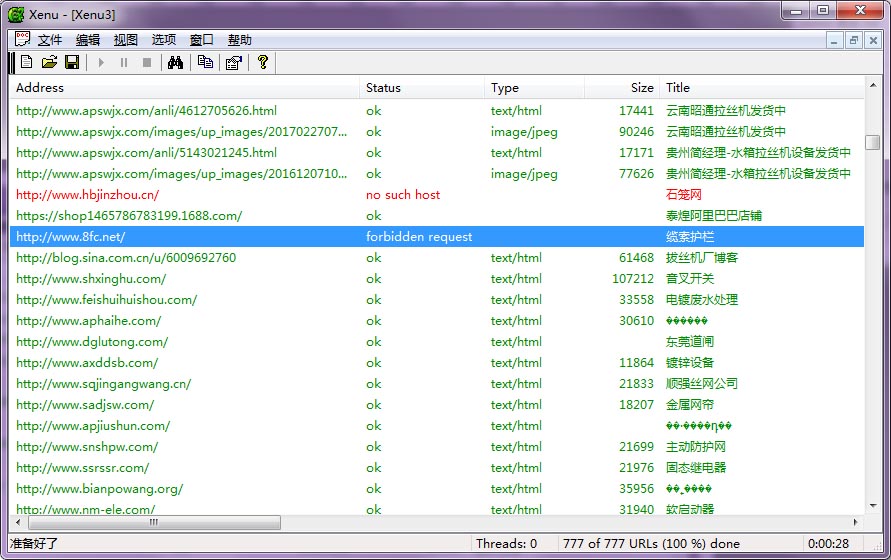The height and width of the screenshot is (560, 891).
Task: Open the 视图 menu
Action: click(126, 40)
